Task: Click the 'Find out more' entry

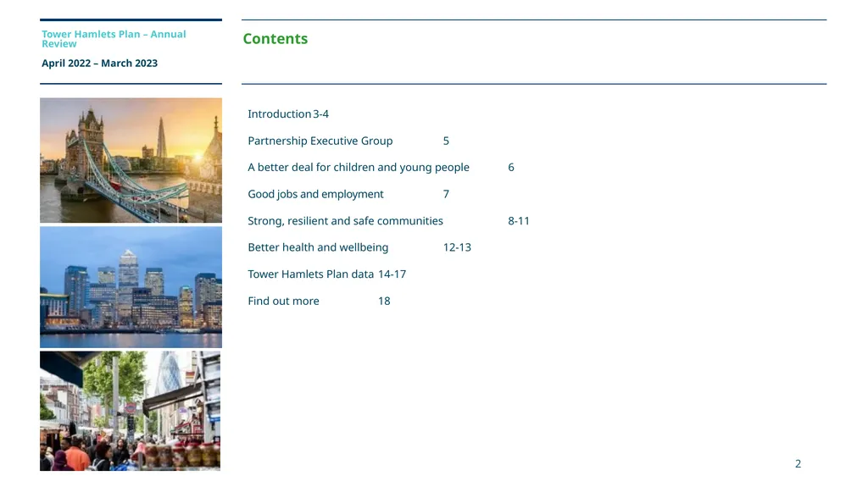Action: tap(283, 301)
